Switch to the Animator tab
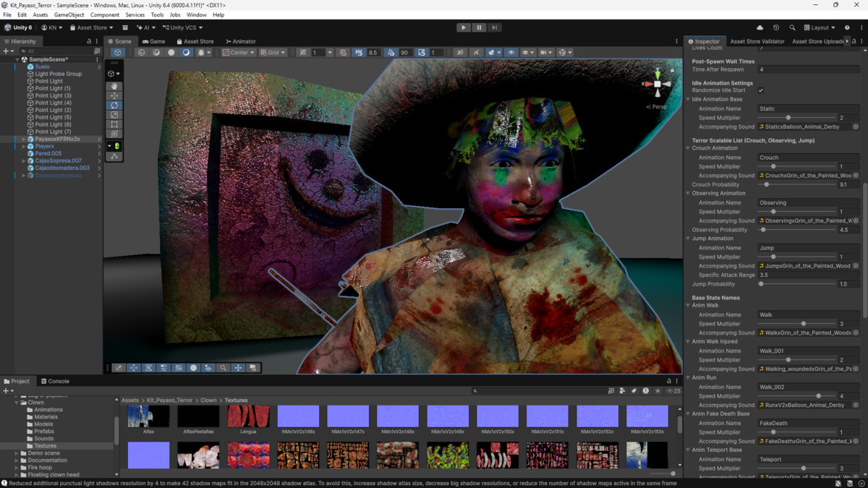The height and width of the screenshot is (488, 868). point(241,41)
